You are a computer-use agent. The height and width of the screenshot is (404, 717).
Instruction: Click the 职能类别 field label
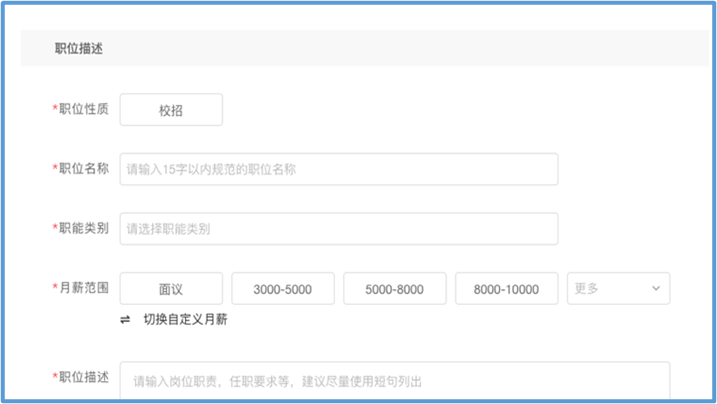[x=84, y=228]
